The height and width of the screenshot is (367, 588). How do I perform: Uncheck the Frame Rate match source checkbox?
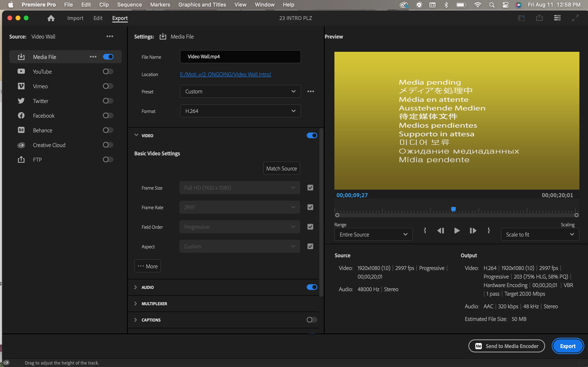(310, 207)
